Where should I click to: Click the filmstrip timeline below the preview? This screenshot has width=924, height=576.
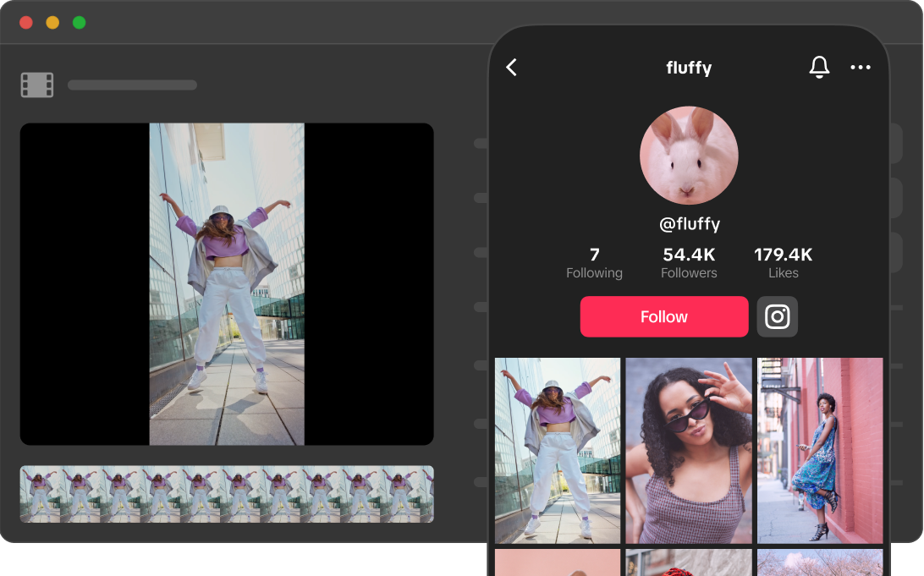click(x=227, y=494)
